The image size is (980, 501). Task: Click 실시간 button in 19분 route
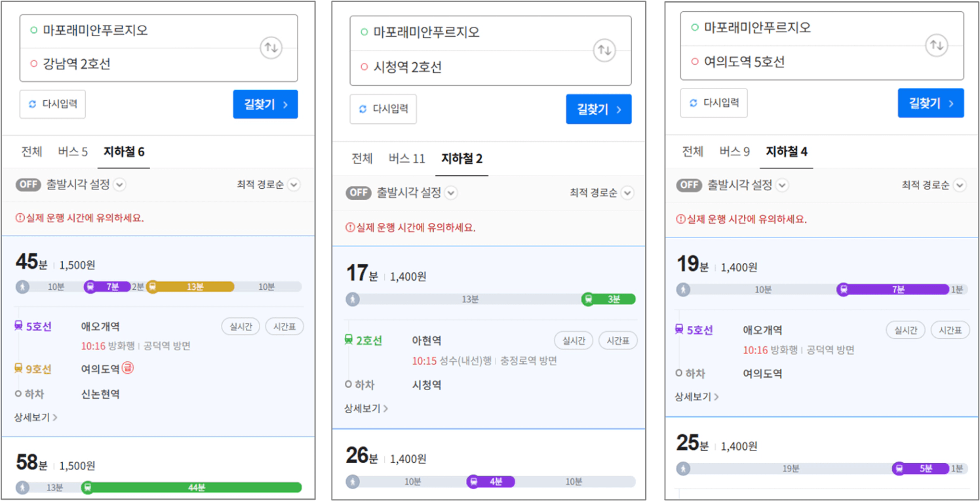[905, 330]
